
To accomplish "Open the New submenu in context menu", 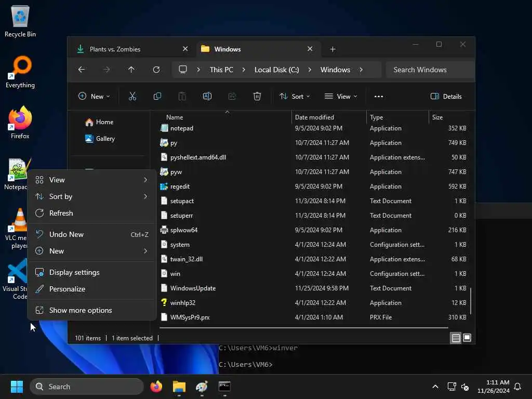I will pyautogui.click(x=91, y=251).
